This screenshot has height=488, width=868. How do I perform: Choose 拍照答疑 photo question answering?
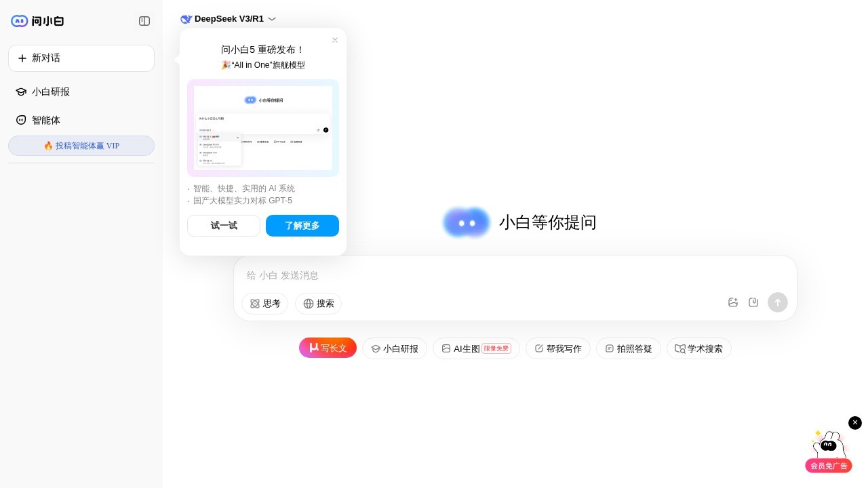coord(629,348)
